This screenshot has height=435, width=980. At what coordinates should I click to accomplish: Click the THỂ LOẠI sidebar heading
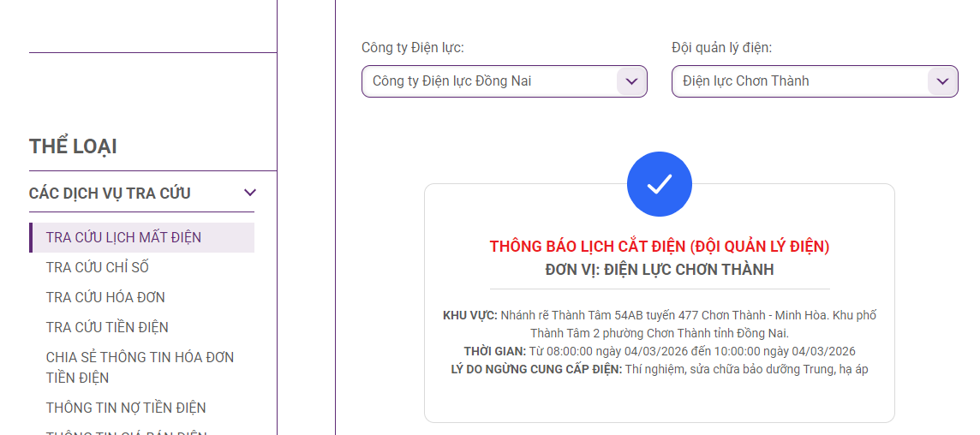[73, 146]
